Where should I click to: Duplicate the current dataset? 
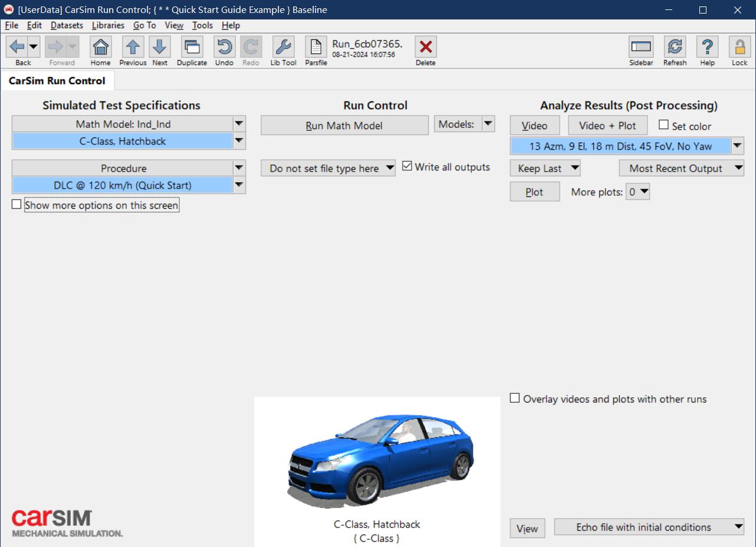pos(192,47)
